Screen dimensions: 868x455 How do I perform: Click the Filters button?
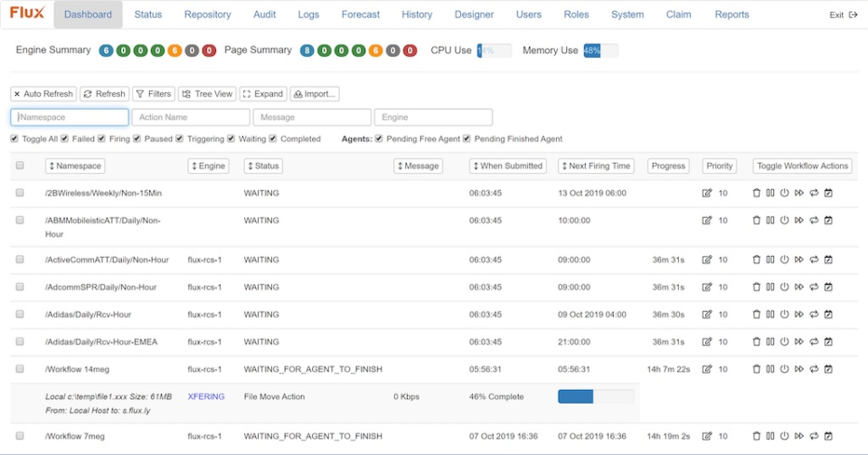pyautogui.click(x=154, y=94)
